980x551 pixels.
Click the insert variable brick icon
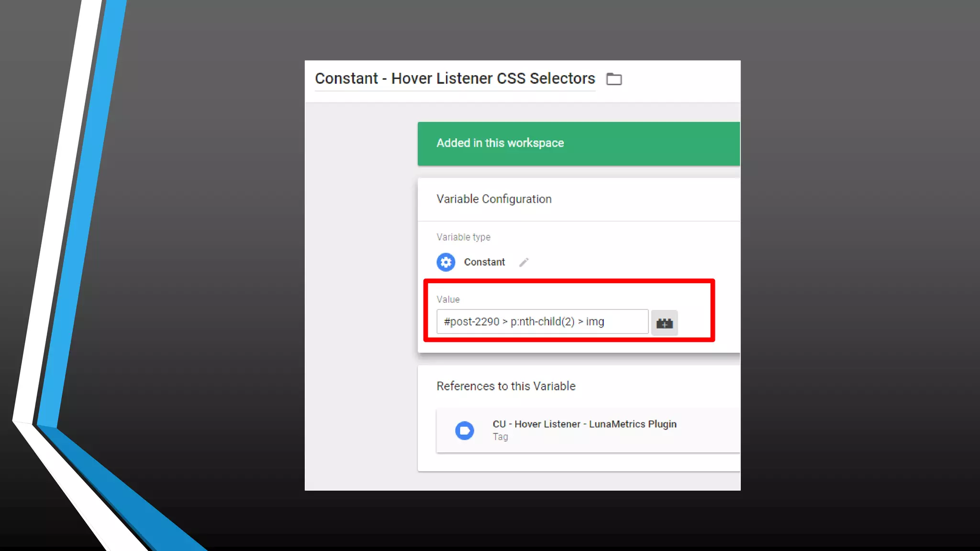664,323
